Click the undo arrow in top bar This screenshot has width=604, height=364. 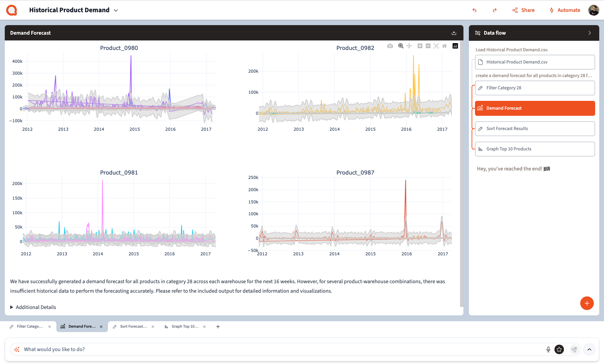click(475, 10)
